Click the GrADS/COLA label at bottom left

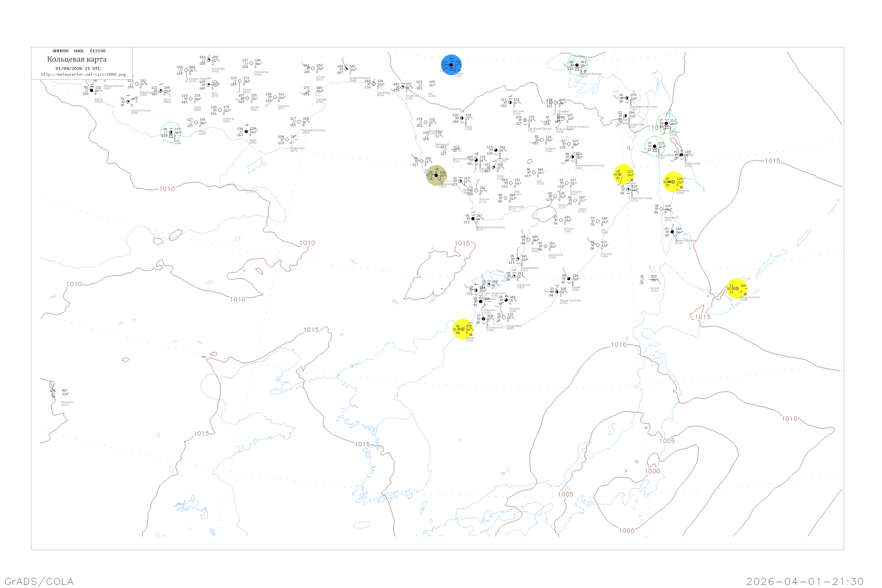point(39,581)
